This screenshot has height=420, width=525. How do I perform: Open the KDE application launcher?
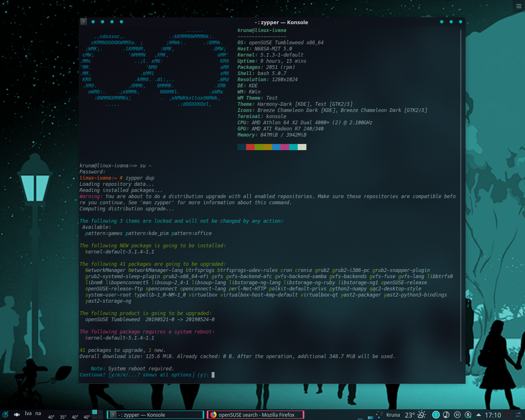pos(5,415)
